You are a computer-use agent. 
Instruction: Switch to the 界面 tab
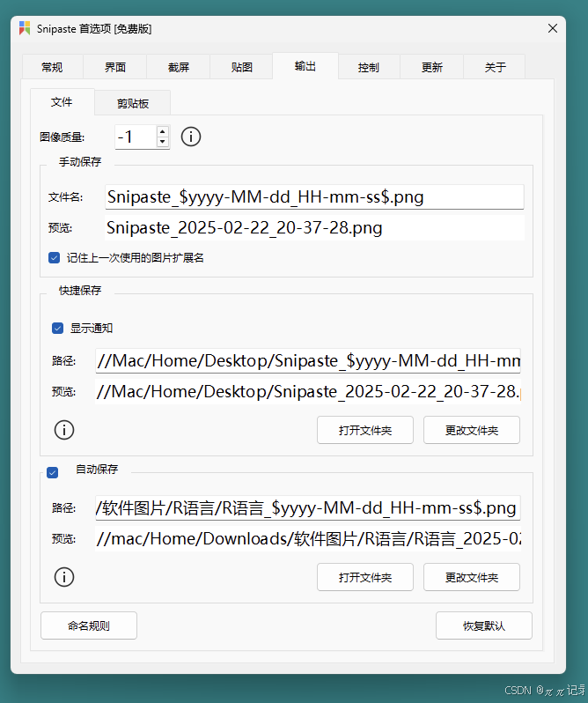[x=115, y=67]
